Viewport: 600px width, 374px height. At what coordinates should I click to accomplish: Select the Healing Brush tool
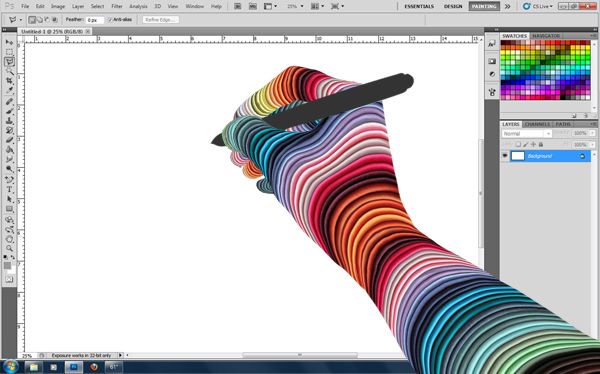click(9, 101)
